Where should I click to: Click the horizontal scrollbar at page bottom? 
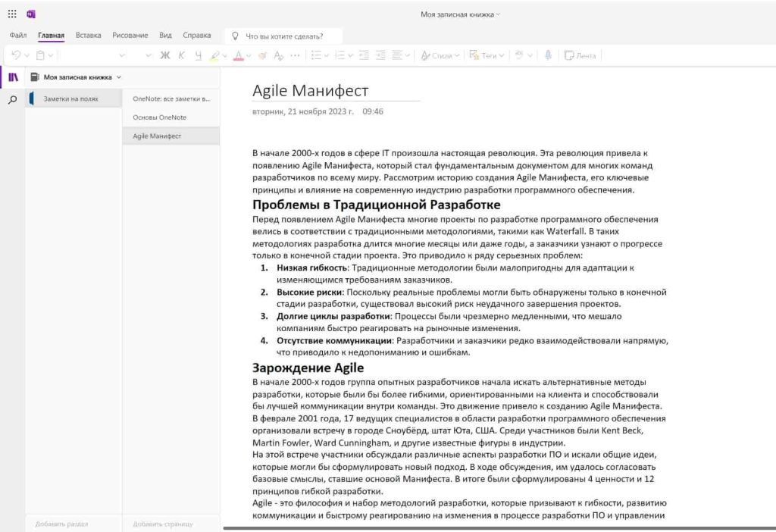(x=499, y=528)
